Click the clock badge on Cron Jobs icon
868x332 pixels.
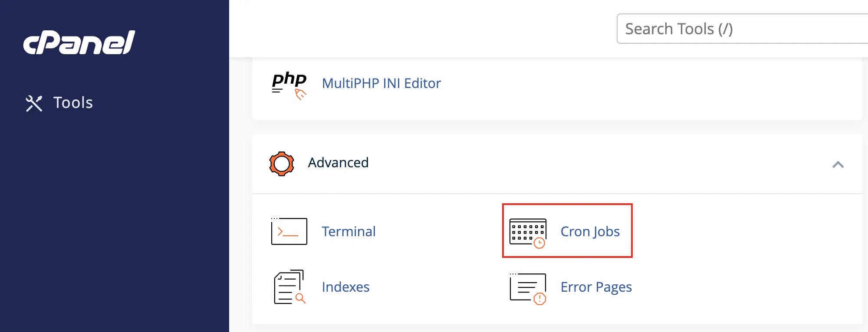(539, 243)
